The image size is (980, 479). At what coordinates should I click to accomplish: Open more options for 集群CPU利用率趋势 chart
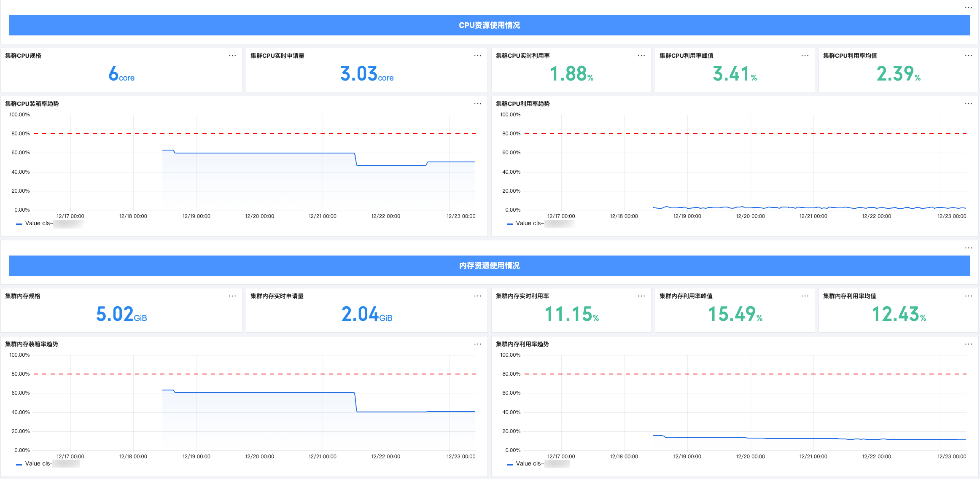(x=969, y=104)
